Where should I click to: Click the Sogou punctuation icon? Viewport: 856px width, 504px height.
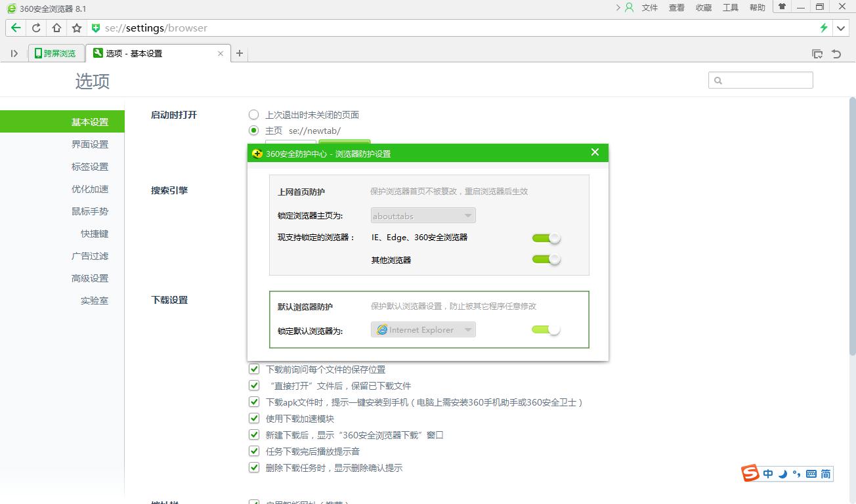point(796,474)
